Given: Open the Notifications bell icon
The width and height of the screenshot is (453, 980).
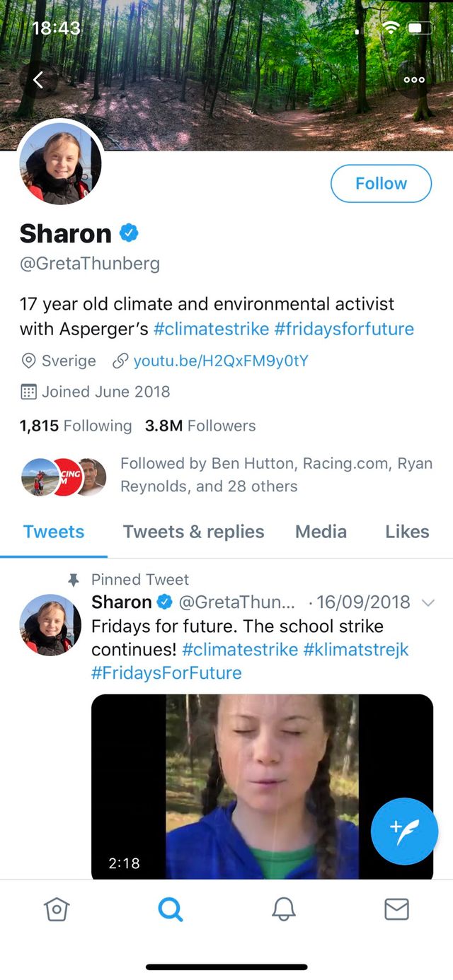Looking at the screenshot, I should (x=283, y=909).
